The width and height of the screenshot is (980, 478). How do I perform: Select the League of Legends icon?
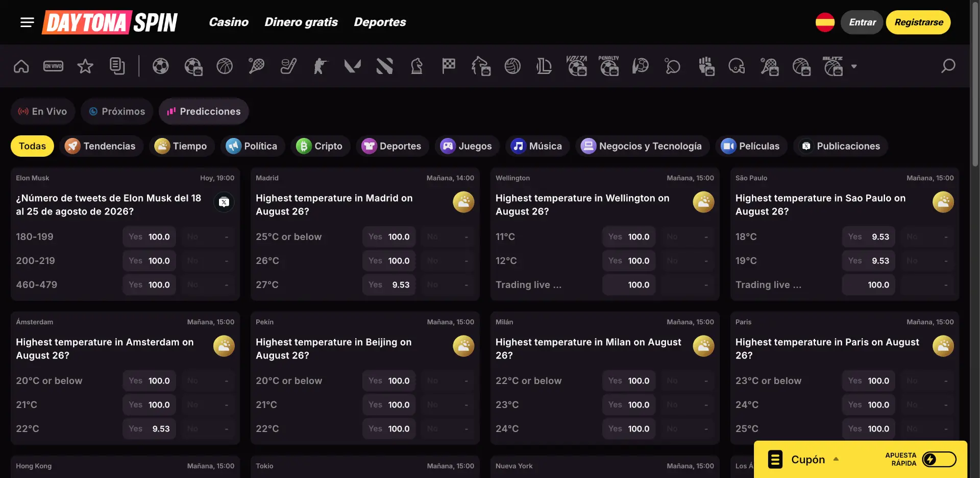[x=544, y=66]
